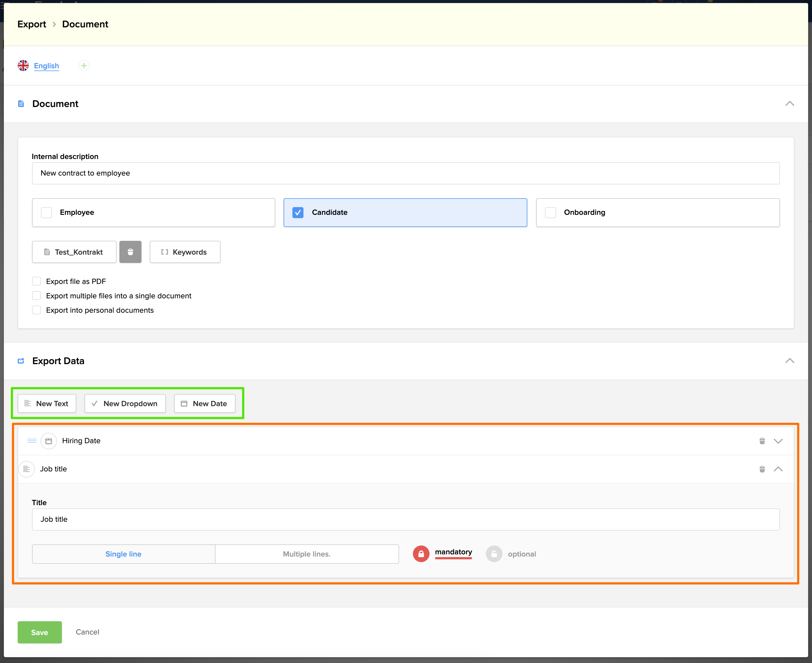Enable Export file as PDF
Image resolution: width=812 pixels, height=663 pixels.
pyautogui.click(x=37, y=281)
